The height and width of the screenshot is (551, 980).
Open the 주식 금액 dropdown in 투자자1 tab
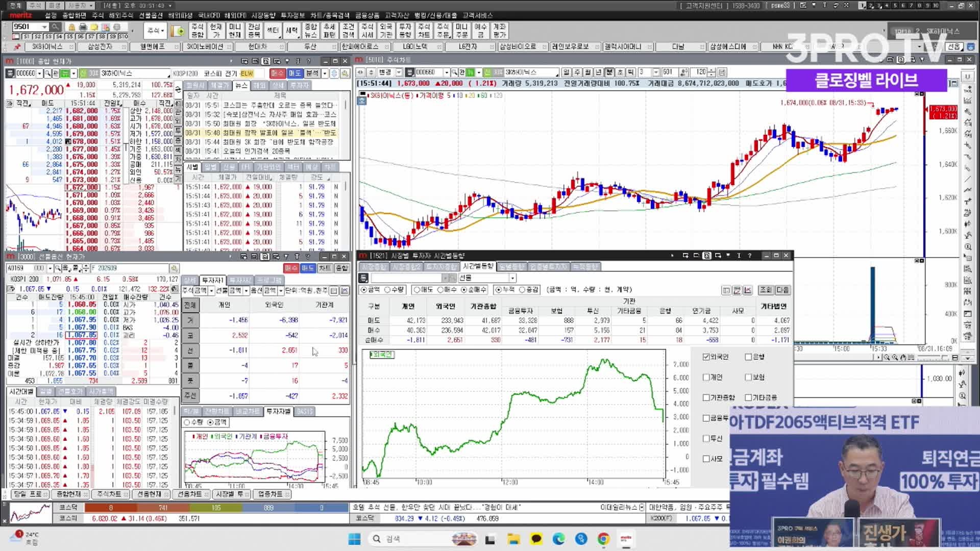[211, 291]
